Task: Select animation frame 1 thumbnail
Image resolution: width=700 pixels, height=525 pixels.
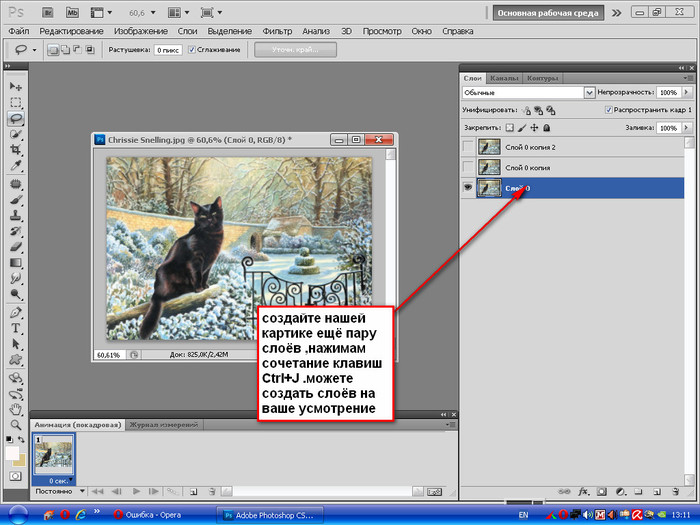Action: (x=54, y=456)
